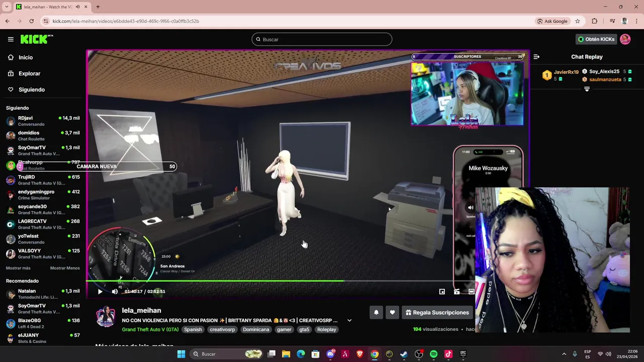The width and height of the screenshot is (644, 362).
Task: Click the Obtén KICKs button
Action: click(596, 39)
